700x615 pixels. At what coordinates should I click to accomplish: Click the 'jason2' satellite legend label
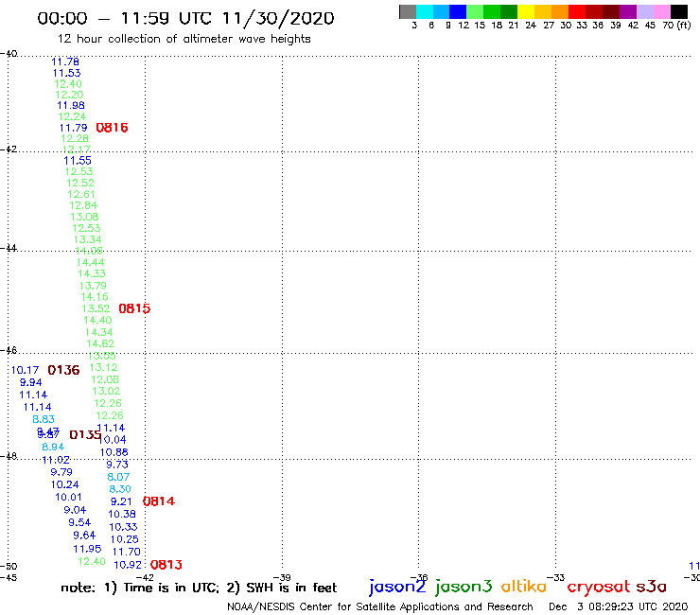coord(397,587)
